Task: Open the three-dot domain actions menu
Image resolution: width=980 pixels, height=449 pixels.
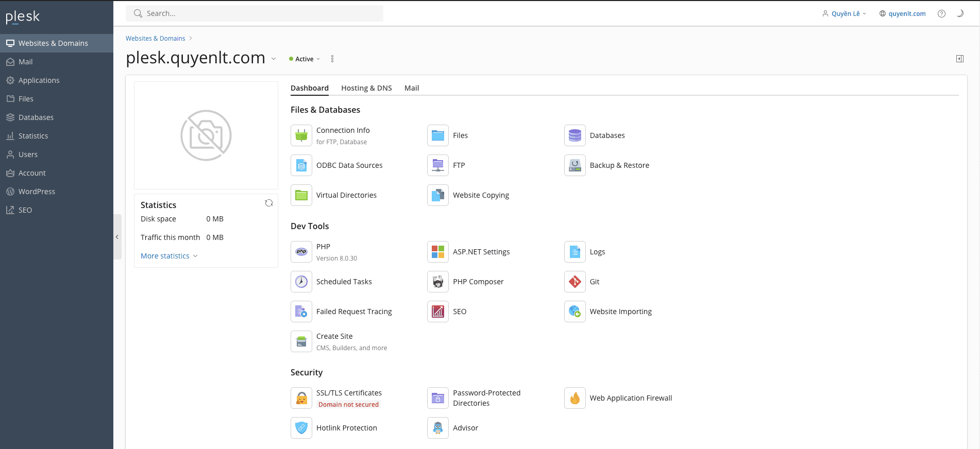Action: point(332,59)
